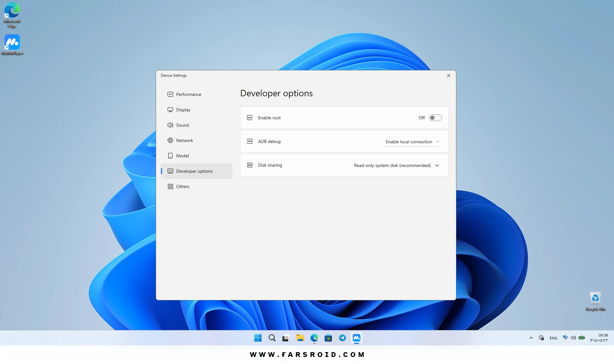The image size is (614, 364).
Task: Expand the Disk sharing dropdown
Action: click(397, 165)
